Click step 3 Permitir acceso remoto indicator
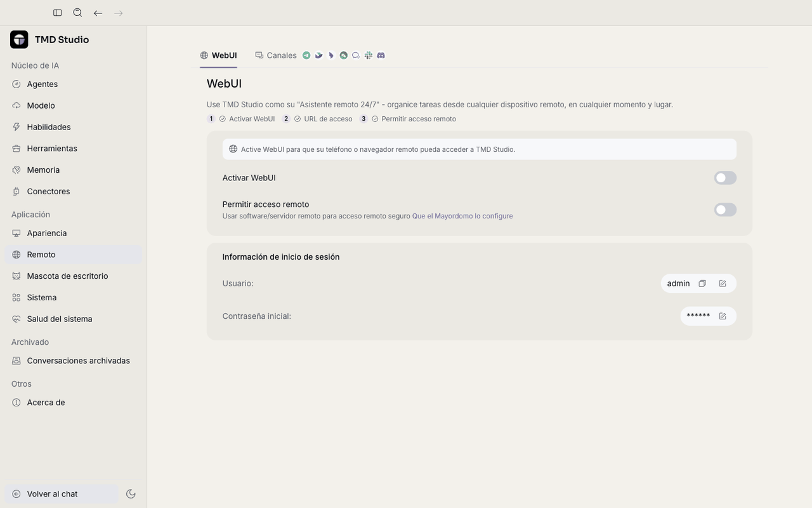 (x=407, y=119)
